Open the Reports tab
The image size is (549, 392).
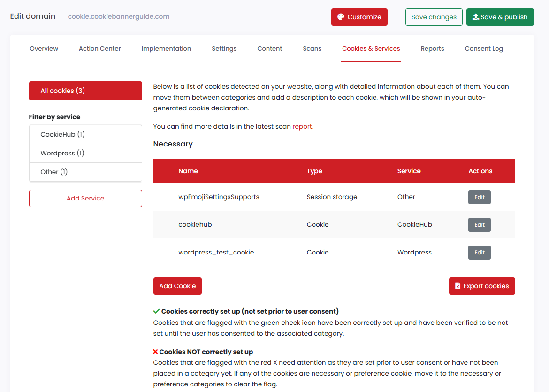point(433,49)
